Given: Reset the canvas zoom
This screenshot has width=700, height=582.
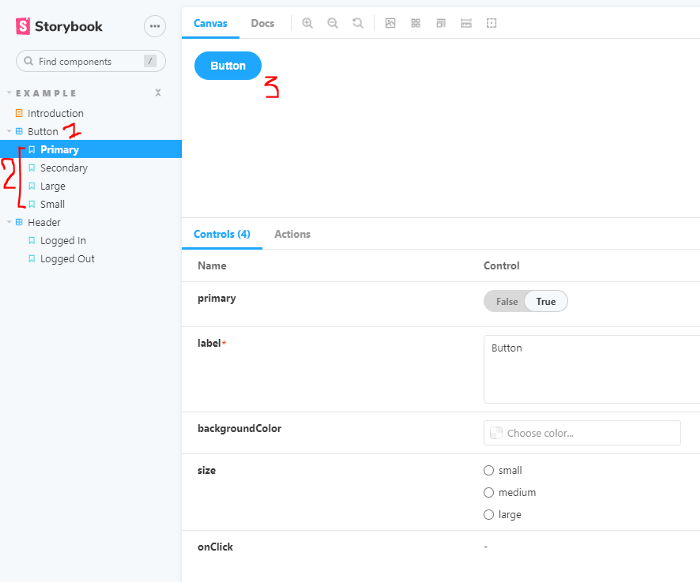Looking at the screenshot, I should click(x=358, y=23).
